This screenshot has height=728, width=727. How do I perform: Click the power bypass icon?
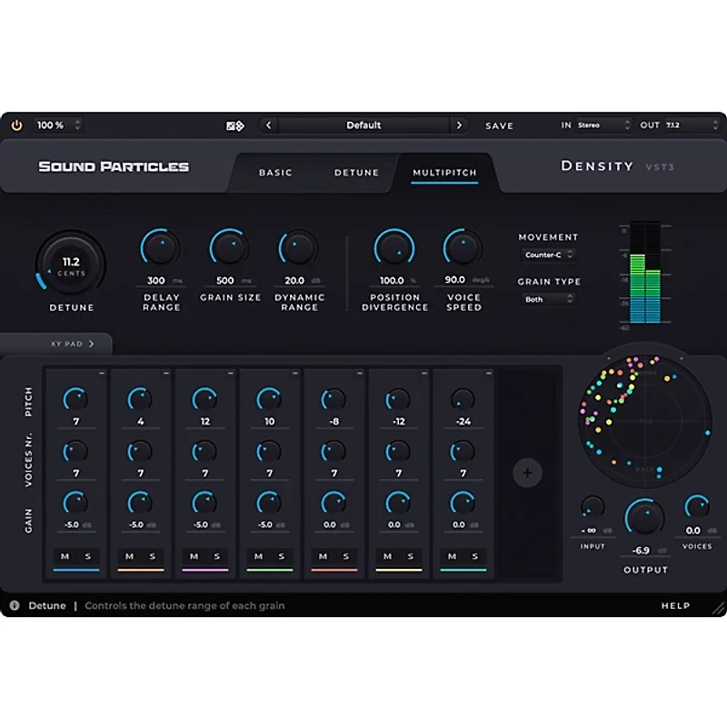[17, 125]
